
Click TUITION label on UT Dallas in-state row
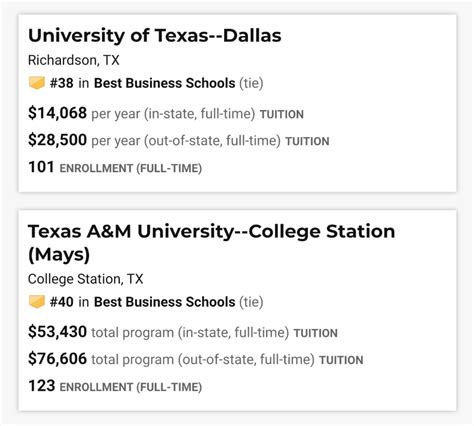[282, 114]
